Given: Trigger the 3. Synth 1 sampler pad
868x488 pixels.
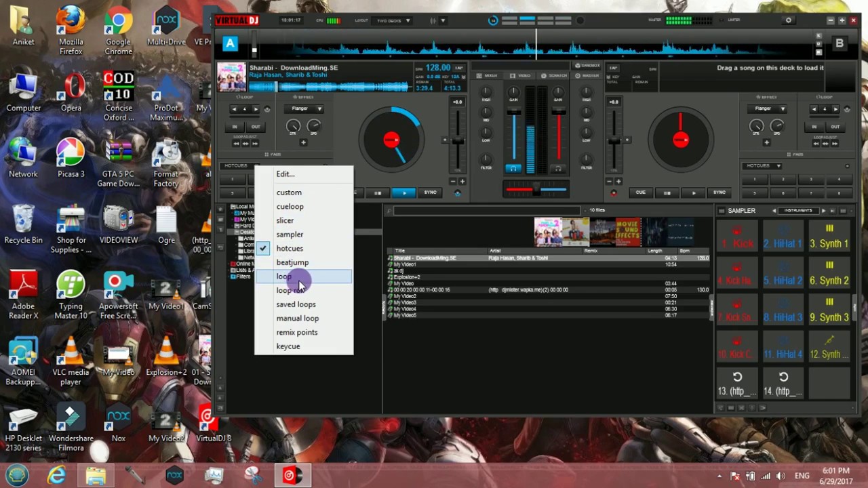Looking at the screenshot, I should pyautogui.click(x=829, y=237).
